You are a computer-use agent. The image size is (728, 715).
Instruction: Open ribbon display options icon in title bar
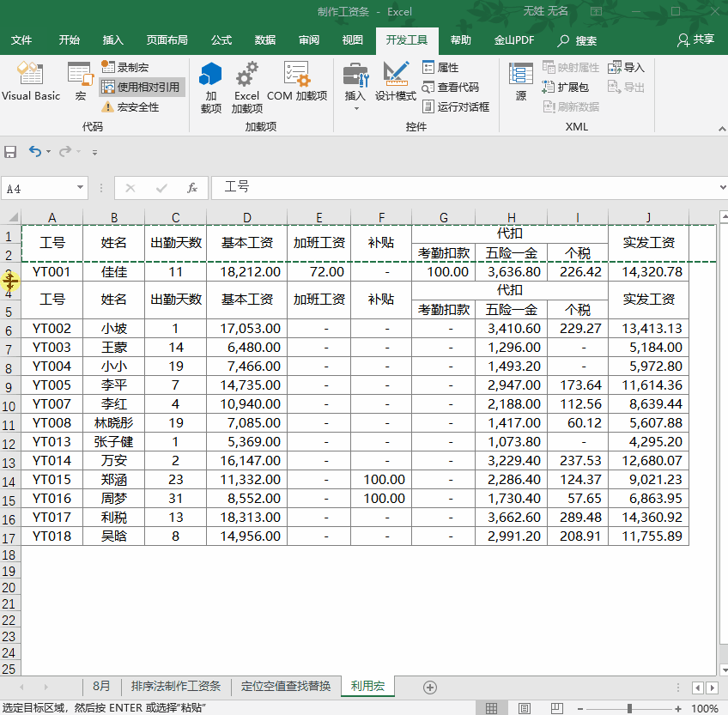pyautogui.click(x=596, y=11)
